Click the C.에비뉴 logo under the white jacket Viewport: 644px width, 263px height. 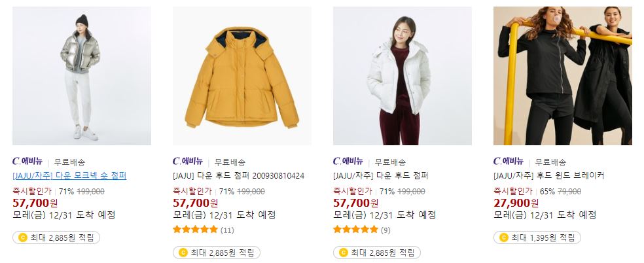coord(348,161)
